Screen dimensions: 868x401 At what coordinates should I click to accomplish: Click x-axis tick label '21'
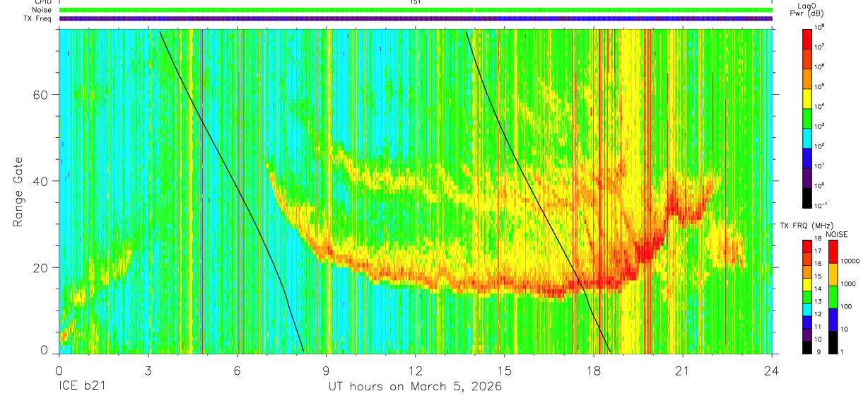point(683,369)
